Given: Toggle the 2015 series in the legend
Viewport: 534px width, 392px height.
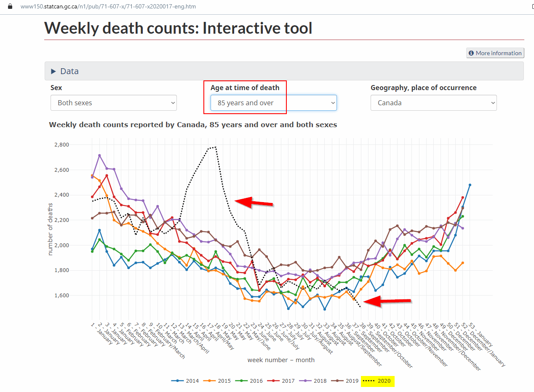Looking at the screenshot, I should tap(217, 381).
